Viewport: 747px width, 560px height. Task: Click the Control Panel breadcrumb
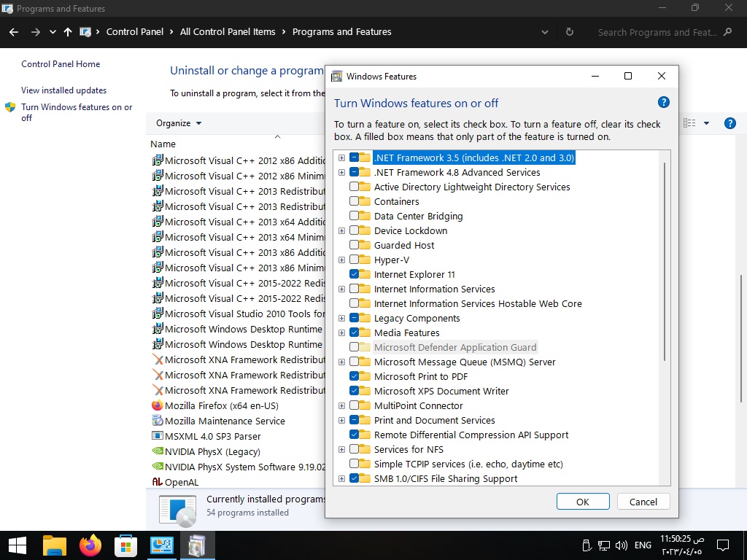135,32
